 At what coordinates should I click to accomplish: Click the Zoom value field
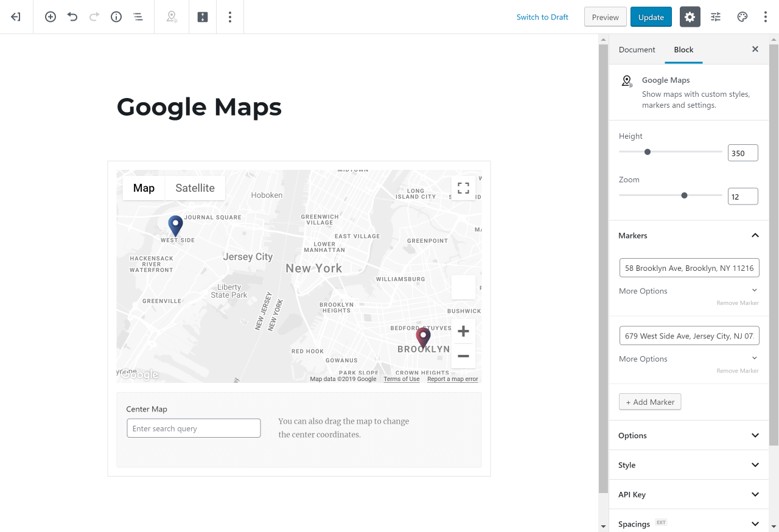pyautogui.click(x=743, y=197)
